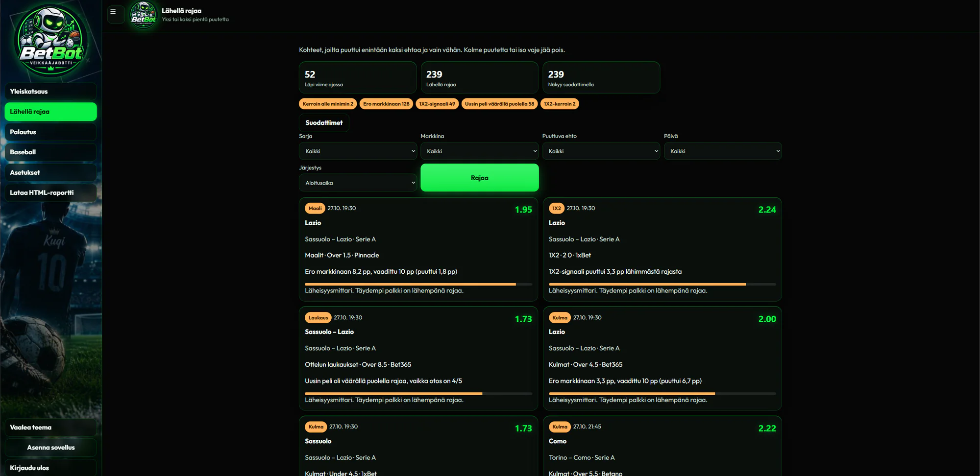
Task: Click Asenna sovellus button
Action: point(50,448)
